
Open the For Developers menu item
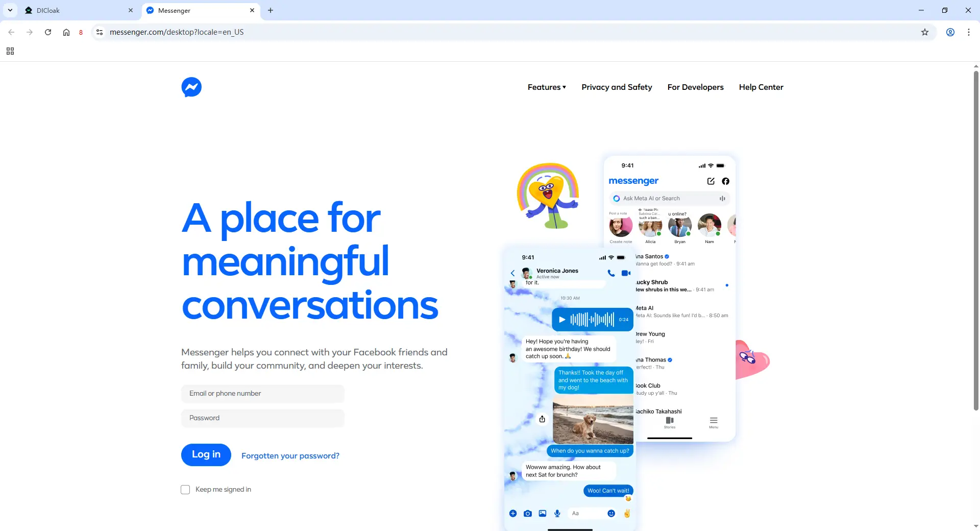695,87
